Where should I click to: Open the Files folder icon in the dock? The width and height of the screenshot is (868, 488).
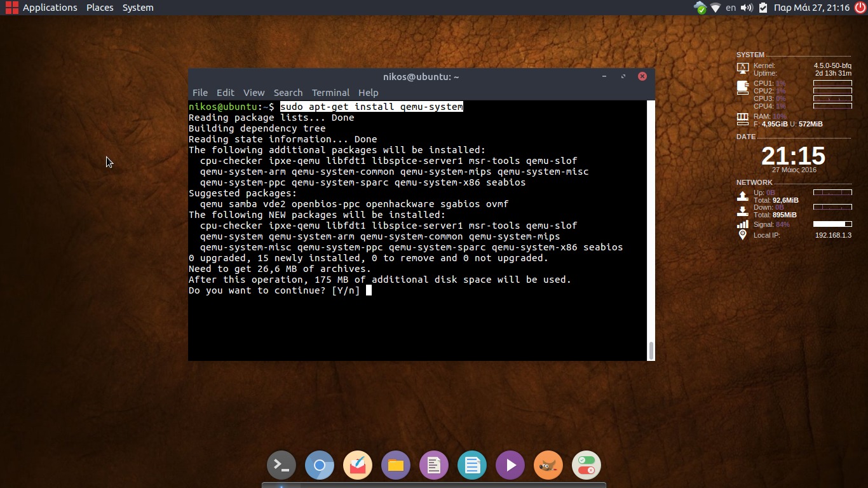coord(396,465)
